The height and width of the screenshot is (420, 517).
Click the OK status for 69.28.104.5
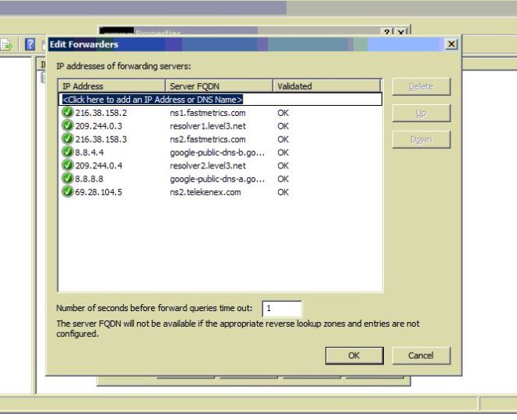(x=283, y=192)
